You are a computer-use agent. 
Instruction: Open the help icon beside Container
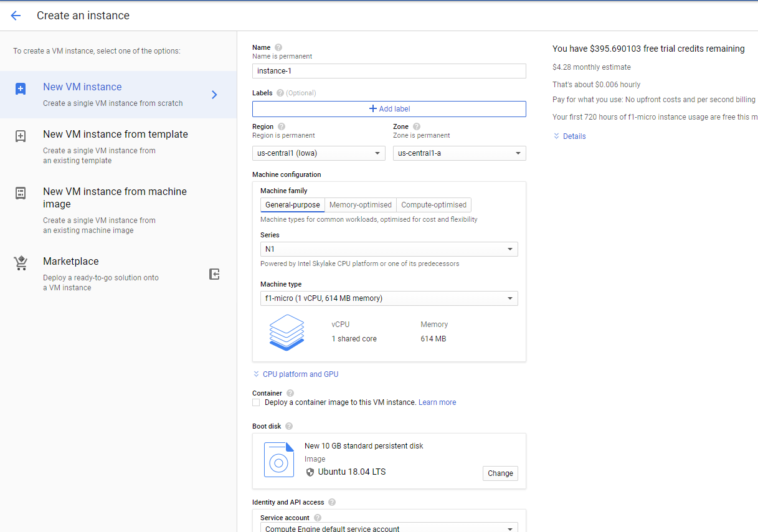click(x=290, y=393)
